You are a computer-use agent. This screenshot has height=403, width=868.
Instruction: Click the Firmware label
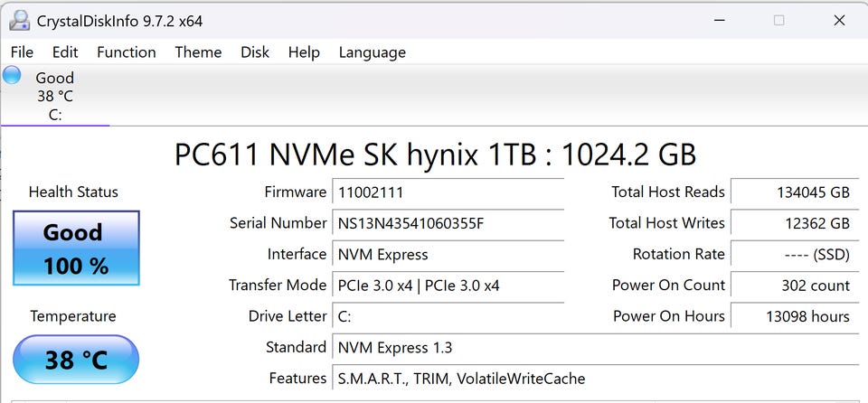[x=296, y=192]
